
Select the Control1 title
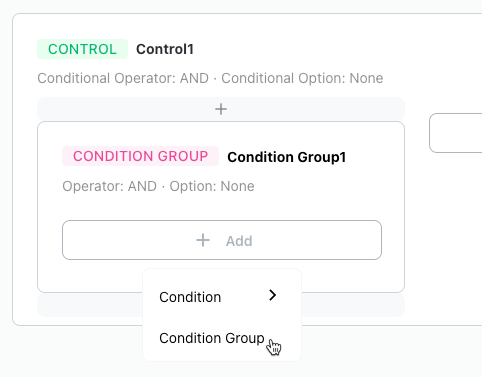pyautogui.click(x=165, y=49)
